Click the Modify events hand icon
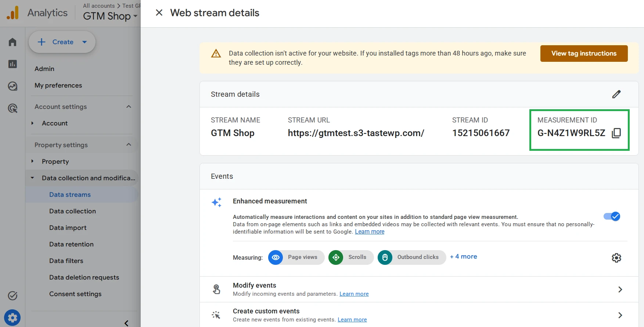This screenshot has height=327, width=644. [x=216, y=289]
